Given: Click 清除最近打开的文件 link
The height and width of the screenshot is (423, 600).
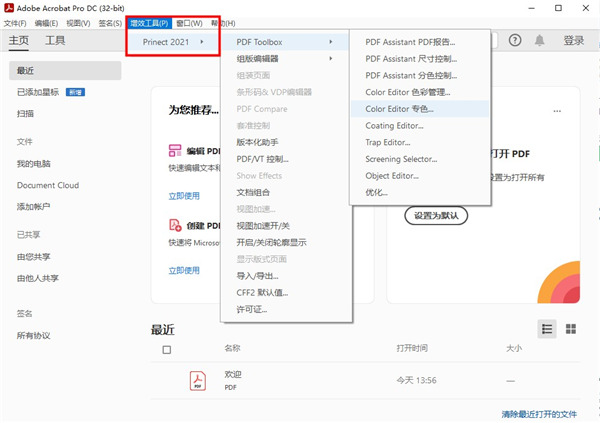Looking at the screenshot, I should 539,414.
